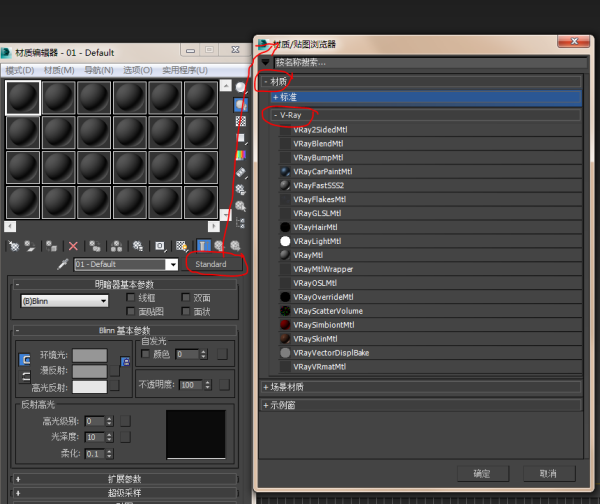Collapse the V-Ray group
The height and width of the screenshot is (504, 600).
tap(276, 115)
